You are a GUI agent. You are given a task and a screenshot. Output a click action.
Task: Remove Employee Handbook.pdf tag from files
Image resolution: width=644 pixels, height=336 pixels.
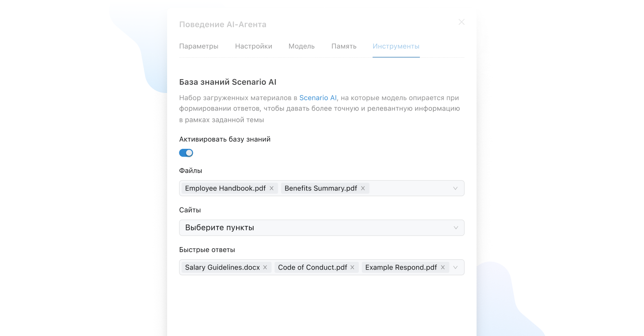(x=271, y=188)
